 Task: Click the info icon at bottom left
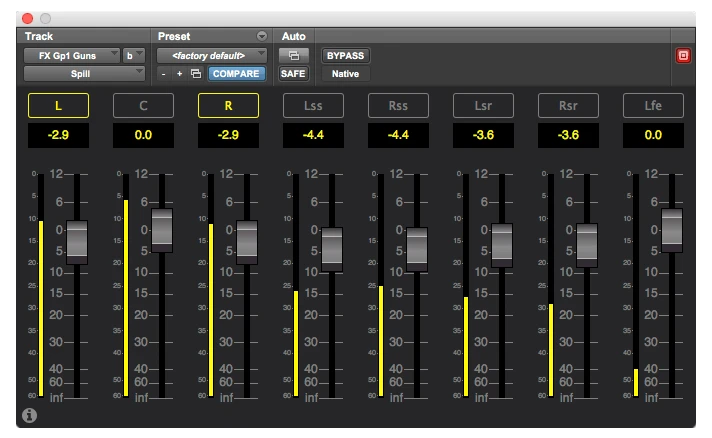30,415
